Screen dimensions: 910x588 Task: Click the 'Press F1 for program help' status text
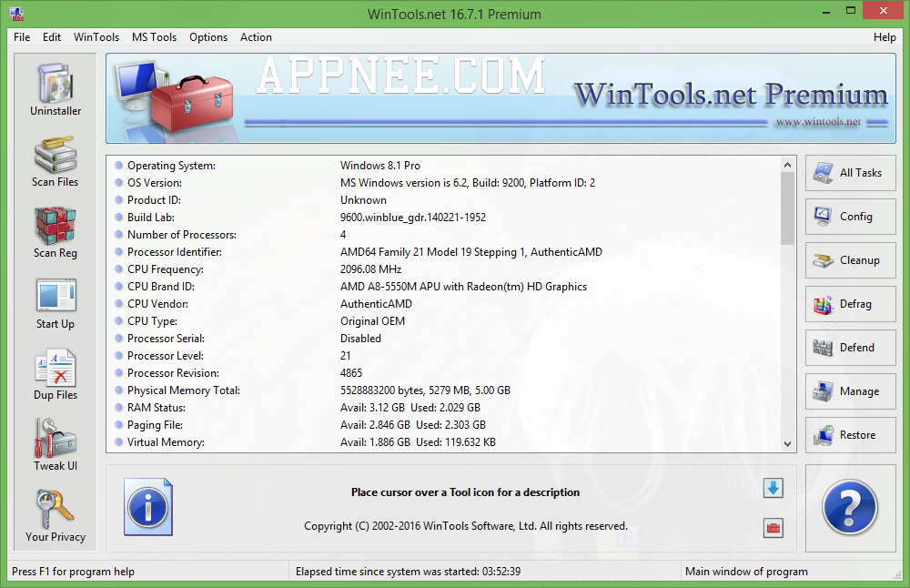73,572
